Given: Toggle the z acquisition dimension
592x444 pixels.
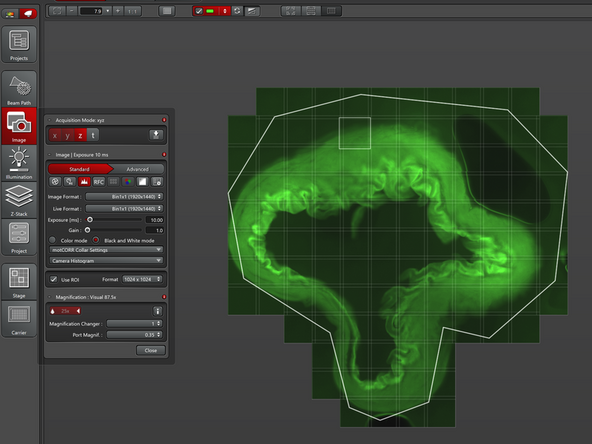Looking at the screenshot, I should [80, 136].
